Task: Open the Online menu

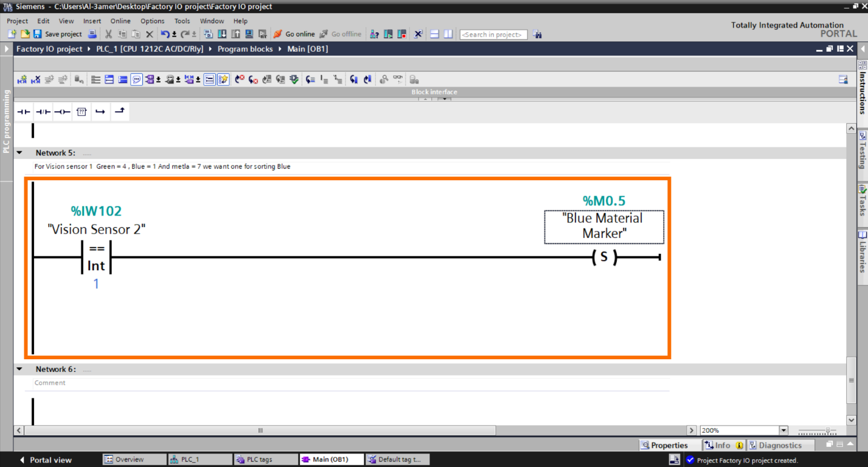Action: [x=120, y=21]
